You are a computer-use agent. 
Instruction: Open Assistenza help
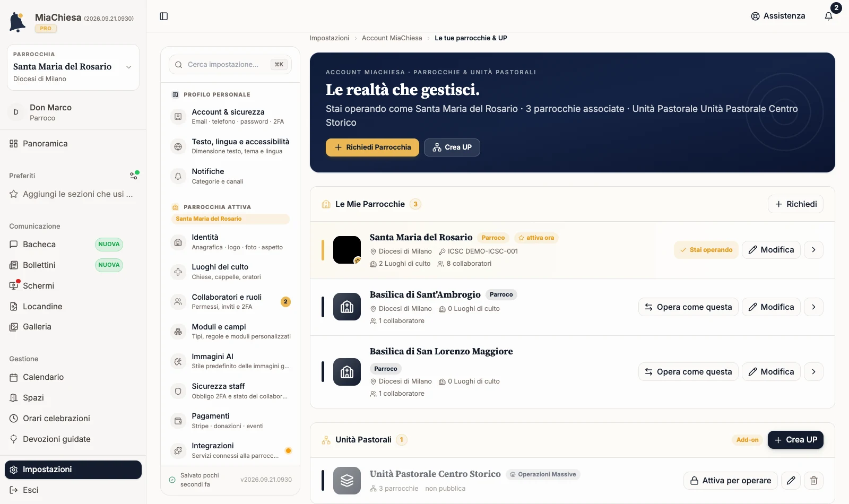778,16
